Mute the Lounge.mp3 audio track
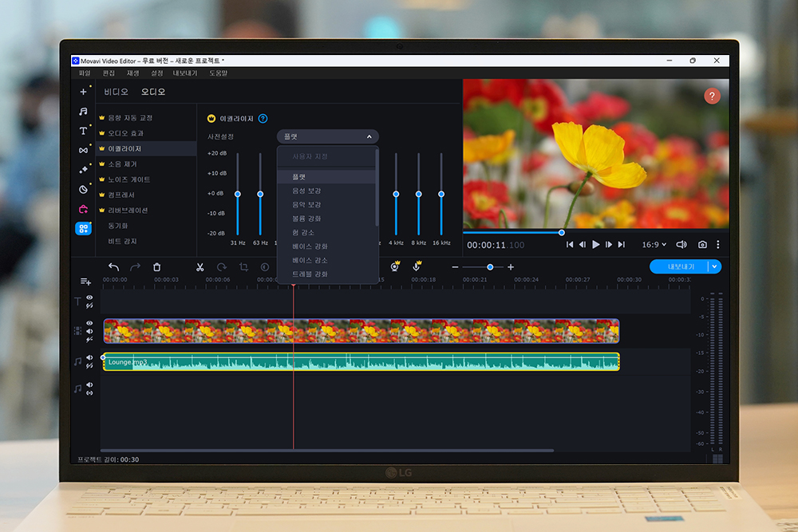Image resolution: width=798 pixels, height=532 pixels. (89, 357)
